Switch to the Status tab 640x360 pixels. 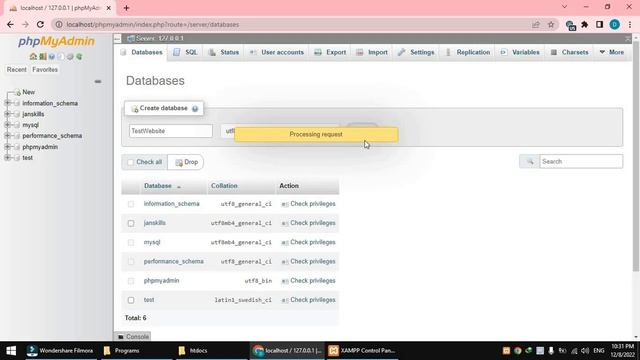click(x=223, y=52)
